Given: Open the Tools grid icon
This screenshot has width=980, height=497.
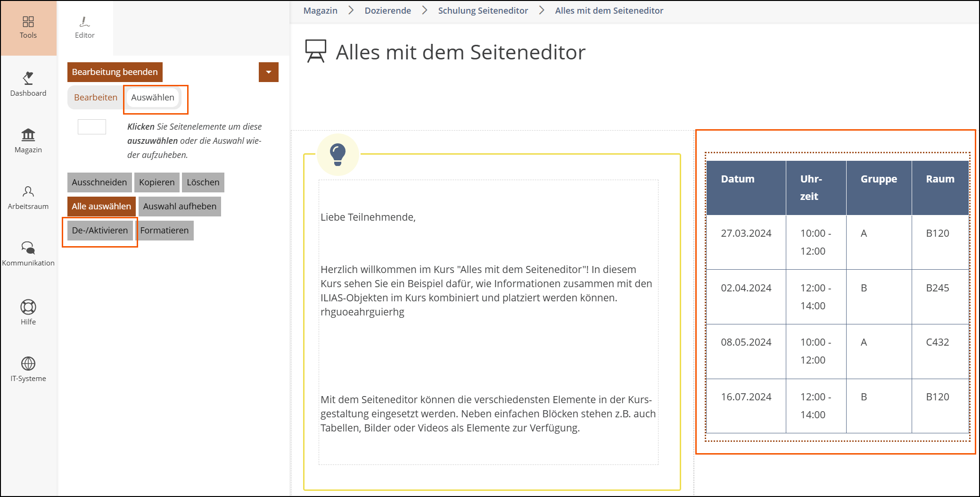Looking at the screenshot, I should [28, 22].
